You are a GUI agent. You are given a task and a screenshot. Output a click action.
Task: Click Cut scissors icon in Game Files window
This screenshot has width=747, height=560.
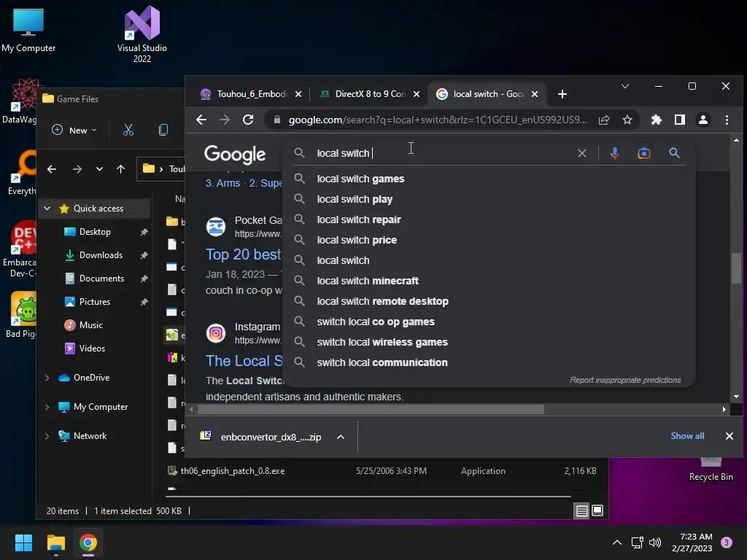128,130
